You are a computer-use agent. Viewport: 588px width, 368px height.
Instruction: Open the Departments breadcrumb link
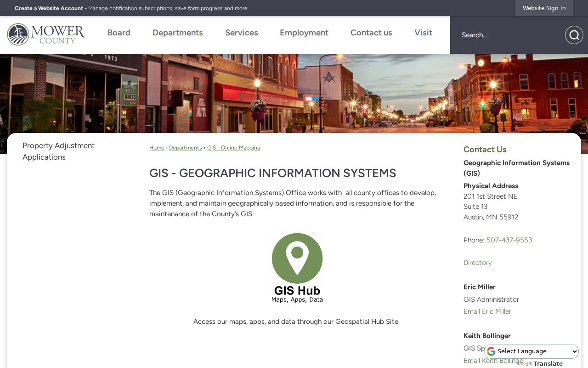[186, 148]
